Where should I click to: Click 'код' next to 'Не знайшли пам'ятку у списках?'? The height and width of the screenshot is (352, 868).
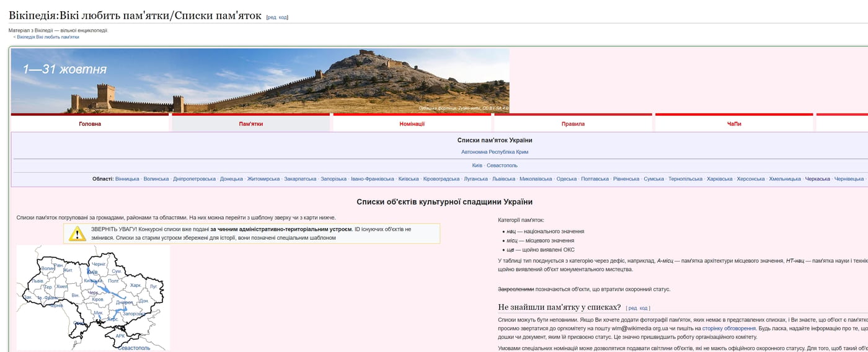click(644, 308)
